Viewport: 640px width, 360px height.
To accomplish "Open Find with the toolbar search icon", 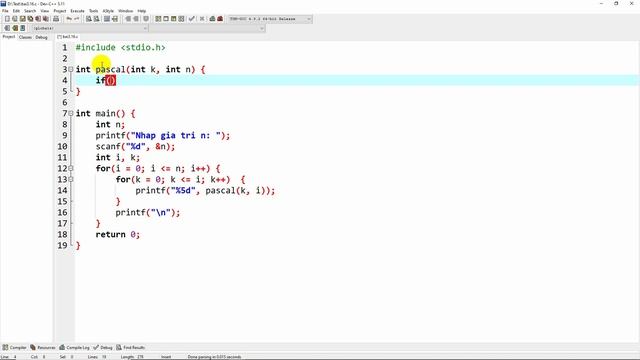I will (x=89, y=19).
